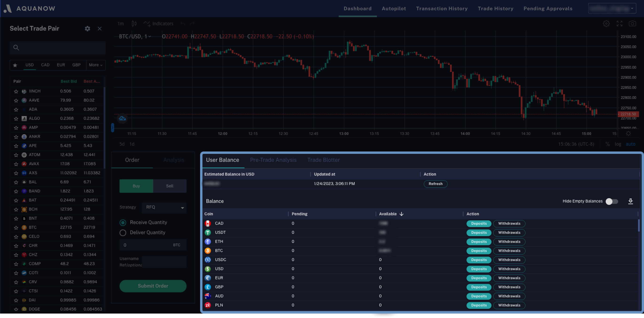This screenshot has width=644, height=318.
Task: Open chart candle style icon
Action: click(134, 23)
